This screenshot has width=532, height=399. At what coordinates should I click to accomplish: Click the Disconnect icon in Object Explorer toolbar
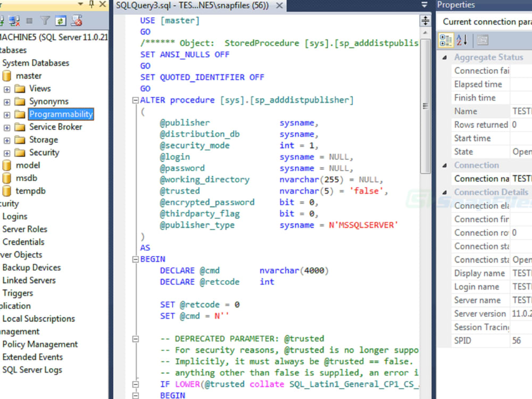point(14,21)
